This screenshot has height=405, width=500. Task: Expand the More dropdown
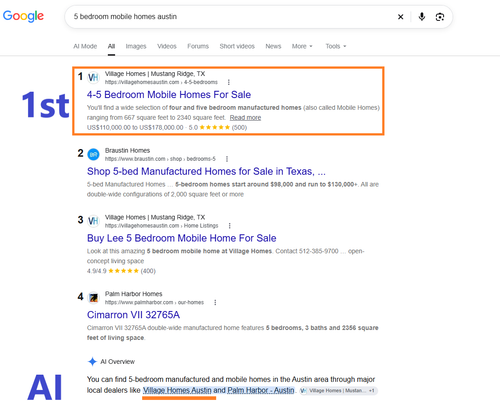coord(302,46)
